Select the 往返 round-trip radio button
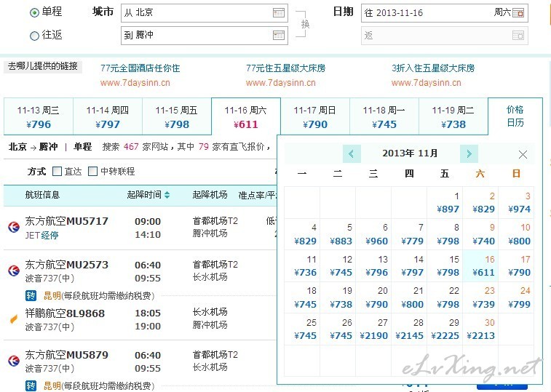The width and height of the screenshot is (551, 392). (x=34, y=36)
